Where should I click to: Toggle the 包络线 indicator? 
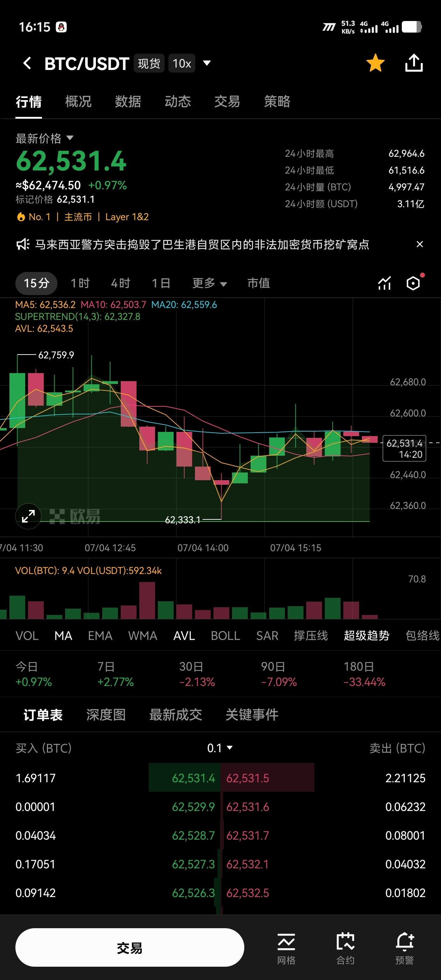[x=422, y=635]
